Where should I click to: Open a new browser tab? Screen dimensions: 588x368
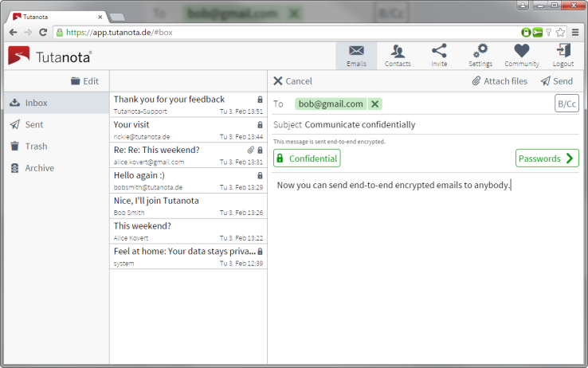tap(117, 17)
